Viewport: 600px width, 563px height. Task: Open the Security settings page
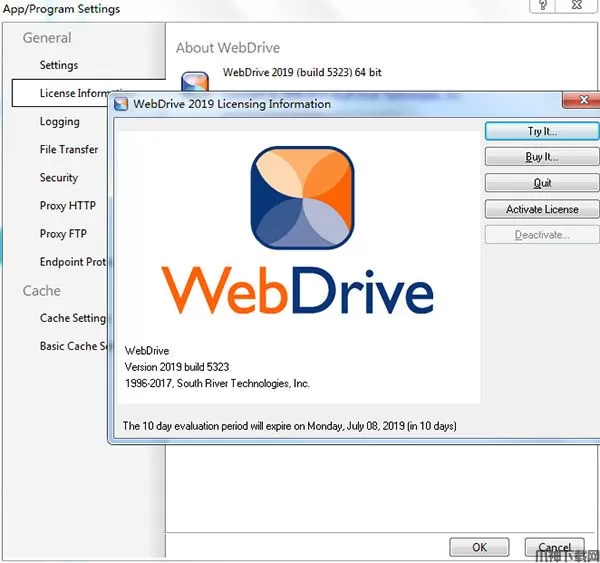click(x=59, y=178)
